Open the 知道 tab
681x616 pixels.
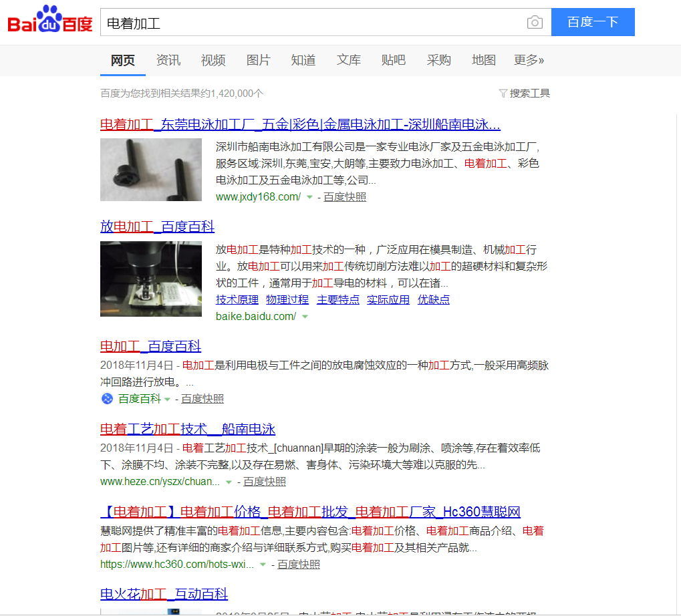tap(303, 60)
